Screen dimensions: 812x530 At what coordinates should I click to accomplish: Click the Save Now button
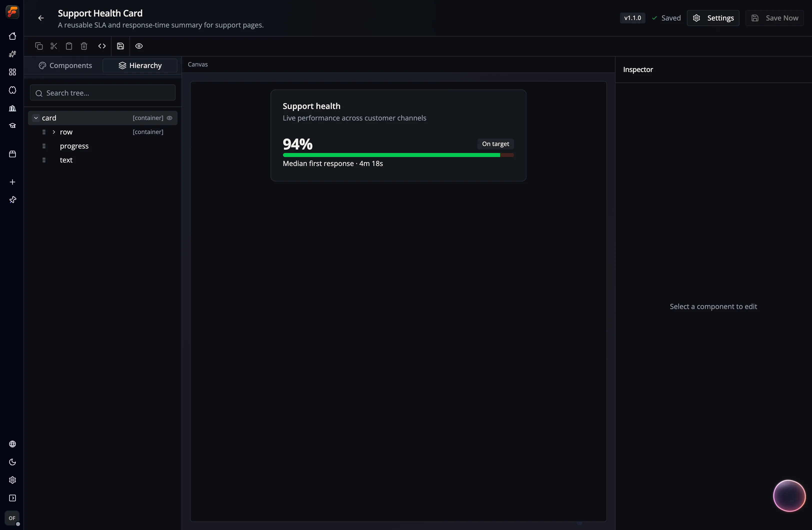[774, 18]
